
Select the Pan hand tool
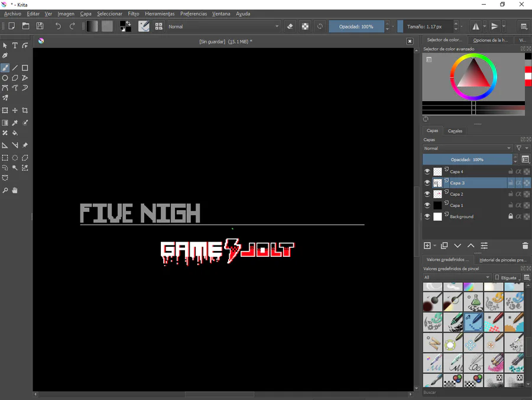pyautogui.click(x=15, y=191)
